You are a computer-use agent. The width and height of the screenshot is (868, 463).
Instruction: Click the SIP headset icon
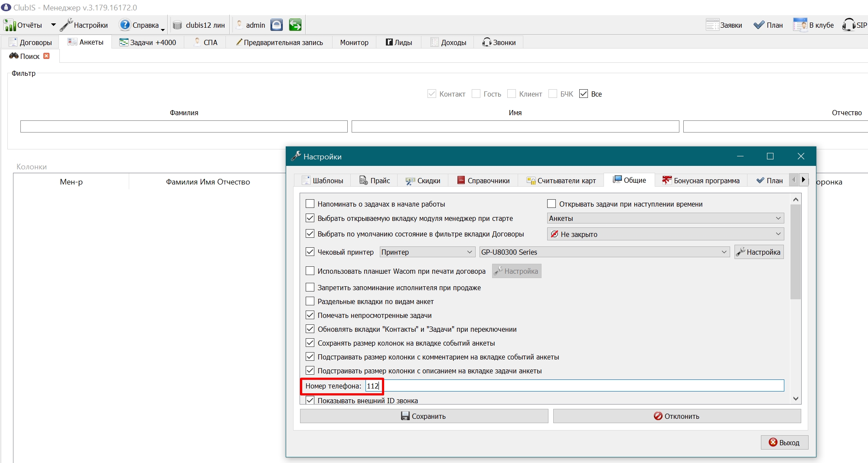point(848,25)
